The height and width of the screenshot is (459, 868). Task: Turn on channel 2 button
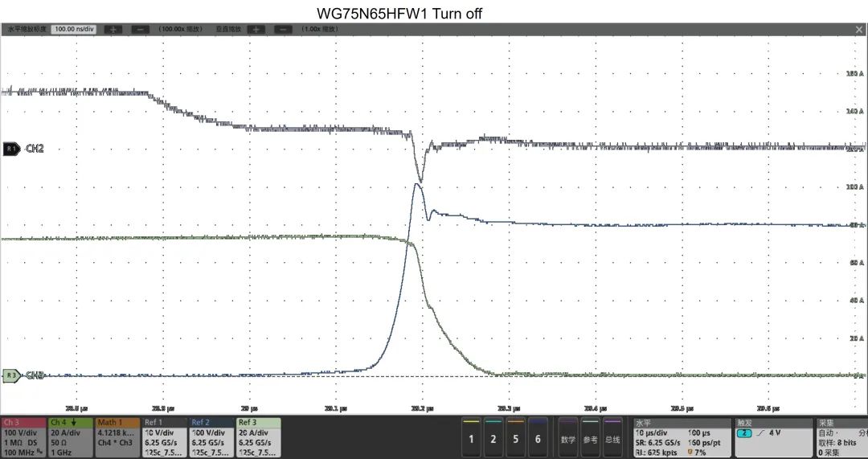[x=493, y=437]
